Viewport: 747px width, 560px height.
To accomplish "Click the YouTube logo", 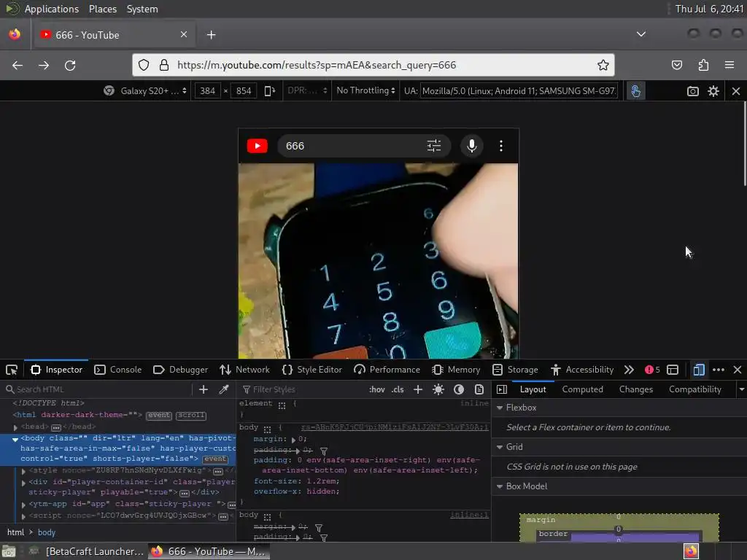I will pyautogui.click(x=258, y=146).
